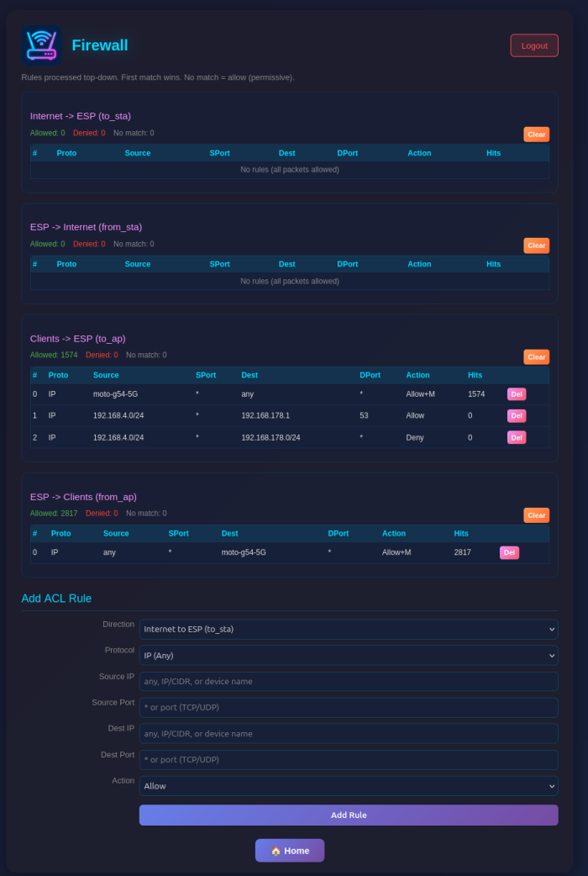Viewport: 588px width, 876px height.
Task: Go to the Home page button
Action: point(290,851)
